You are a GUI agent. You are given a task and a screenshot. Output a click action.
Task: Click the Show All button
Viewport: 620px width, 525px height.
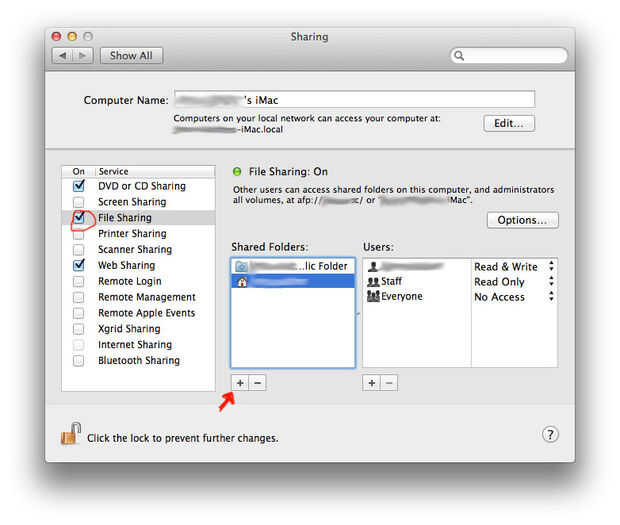pyautogui.click(x=131, y=56)
